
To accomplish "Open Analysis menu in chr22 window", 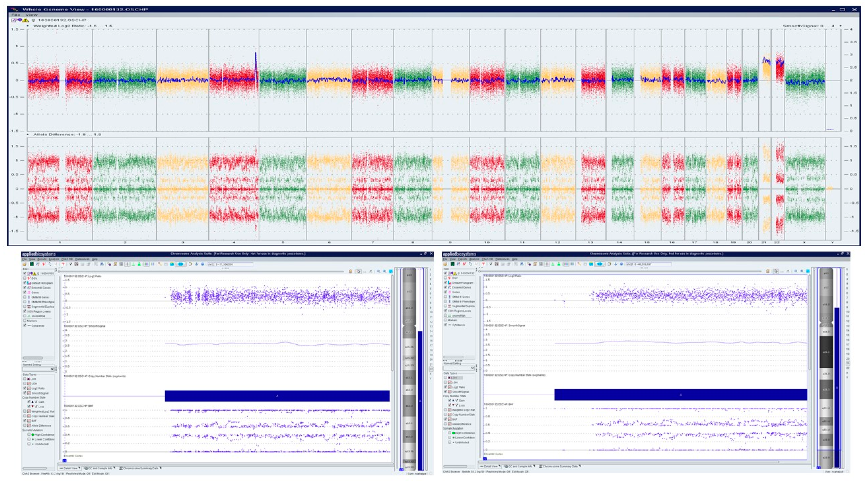I will (x=54, y=260).
